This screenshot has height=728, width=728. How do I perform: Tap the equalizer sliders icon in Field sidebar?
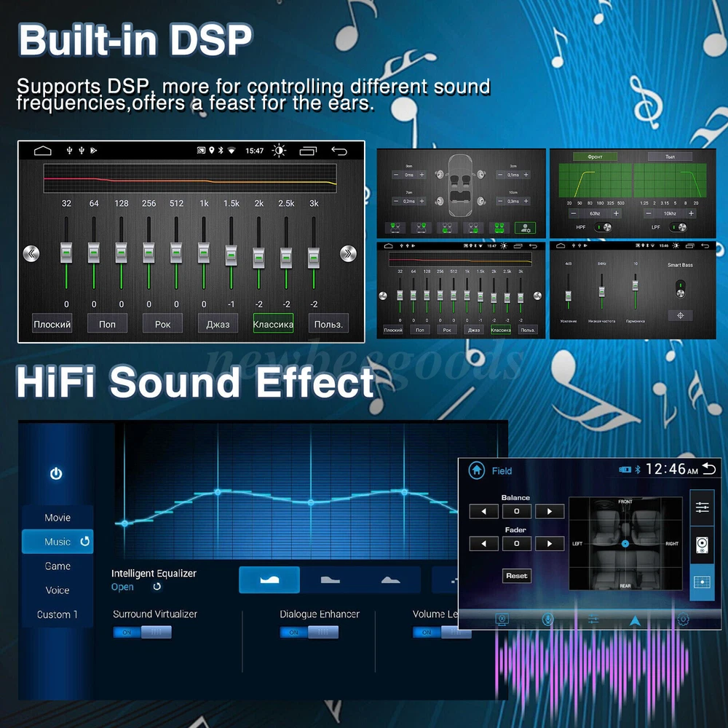tap(702, 507)
